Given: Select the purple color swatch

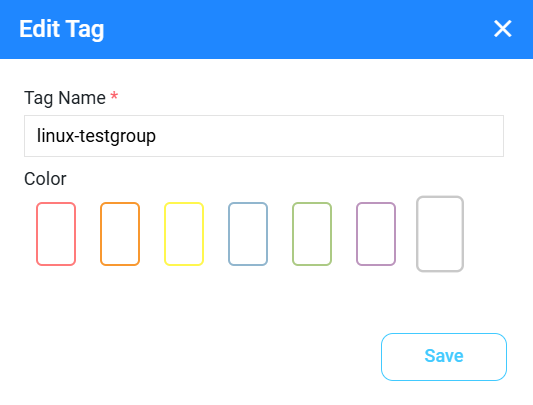Looking at the screenshot, I should [x=376, y=234].
